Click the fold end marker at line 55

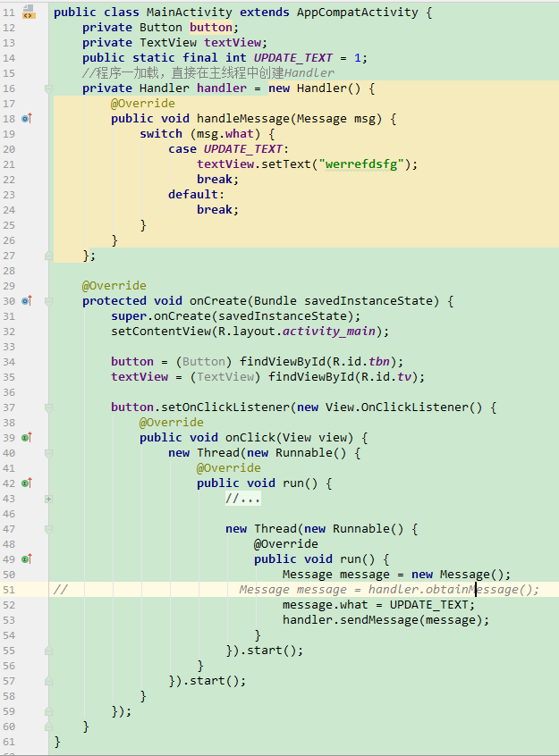pyautogui.click(x=48, y=651)
